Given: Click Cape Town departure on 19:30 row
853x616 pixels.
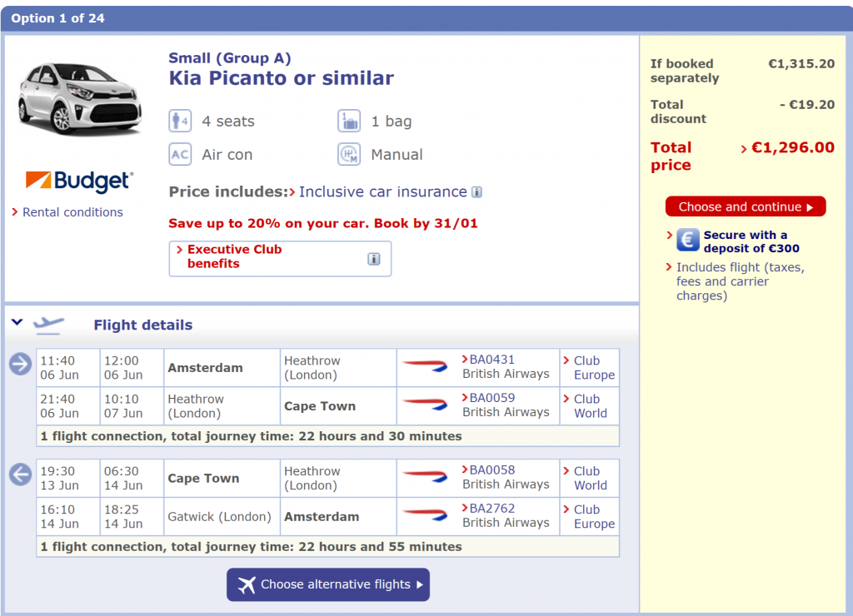Looking at the screenshot, I should [x=222, y=479].
